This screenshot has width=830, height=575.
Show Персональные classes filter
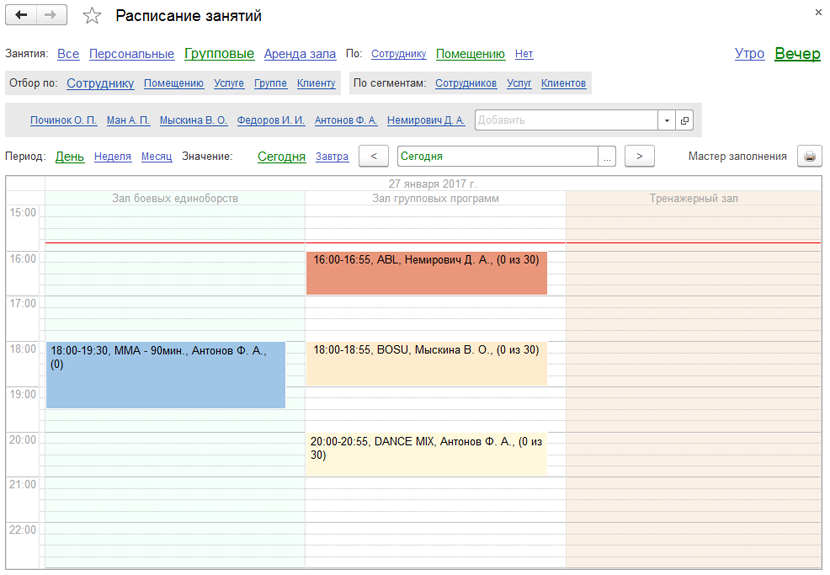131,54
